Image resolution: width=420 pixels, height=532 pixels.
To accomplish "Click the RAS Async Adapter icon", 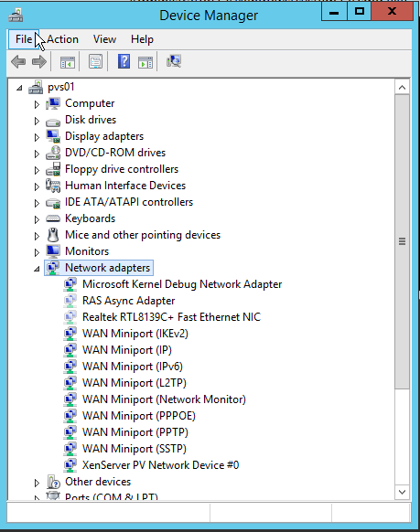I will click(70, 301).
